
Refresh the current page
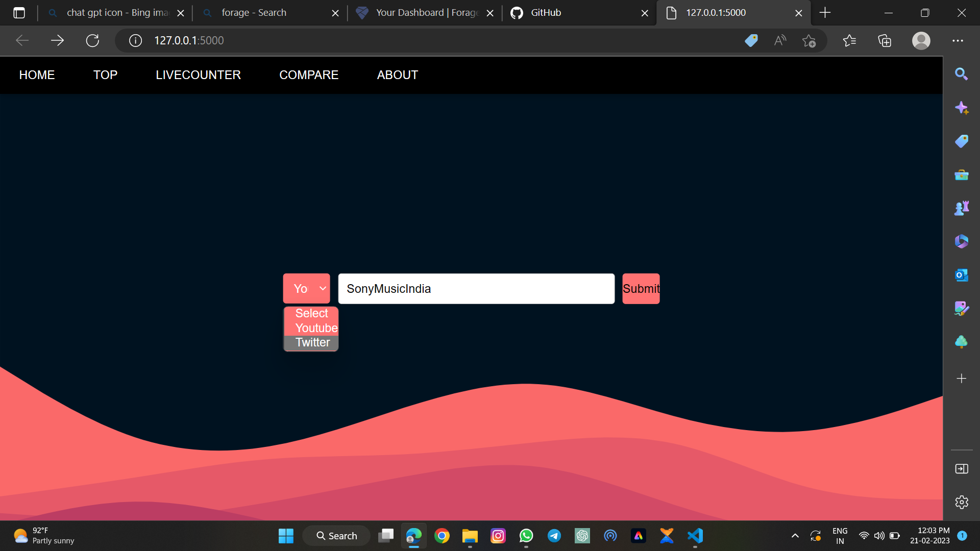point(92,40)
